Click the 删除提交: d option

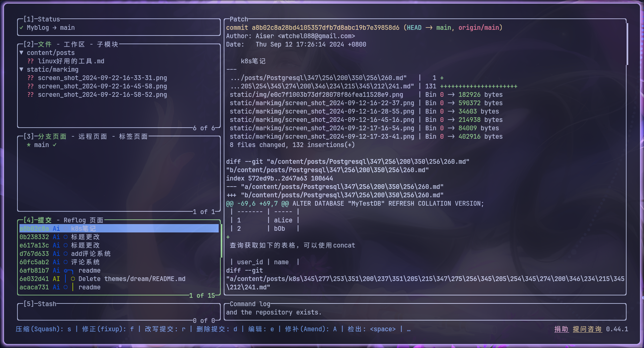pos(217,329)
